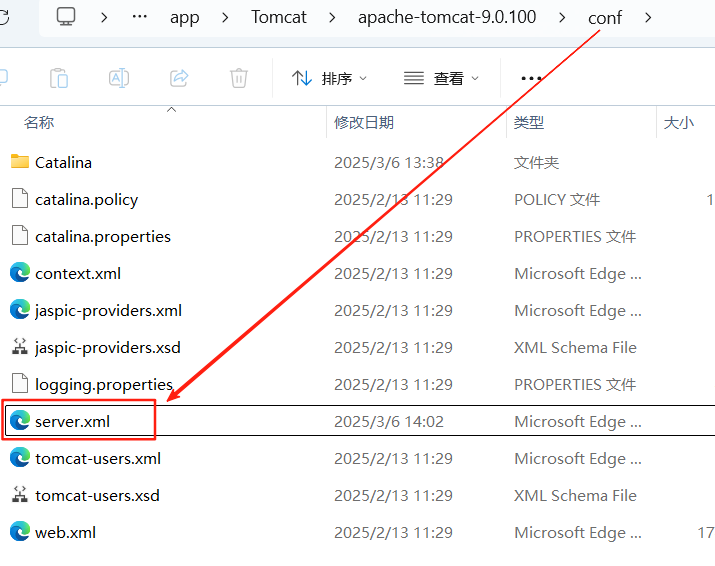Select the catalina.policy file icon

pyautogui.click(x=20, y=198)
